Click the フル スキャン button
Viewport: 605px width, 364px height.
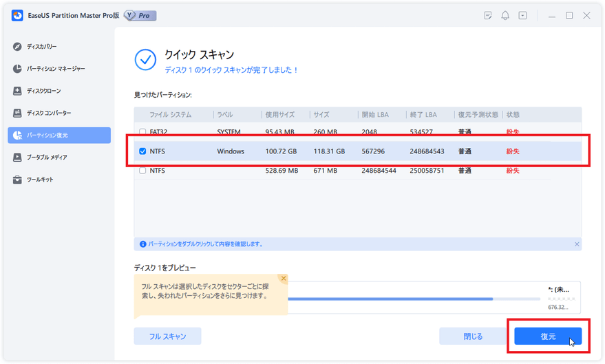point(167,336)
